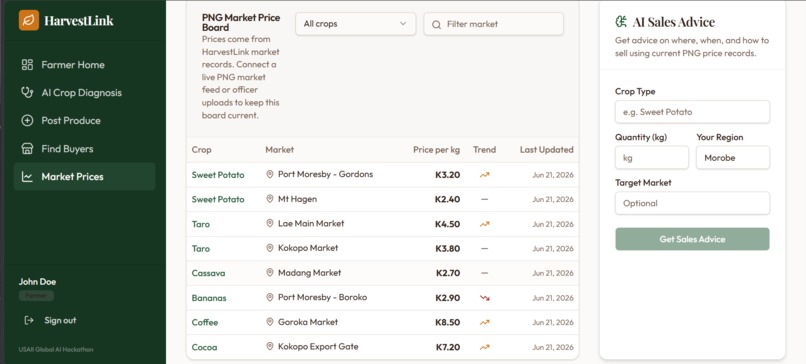The width and height of the screenshot is (806, 364).
Task: Click the Kokopo Market name
Action: point(308,248)
